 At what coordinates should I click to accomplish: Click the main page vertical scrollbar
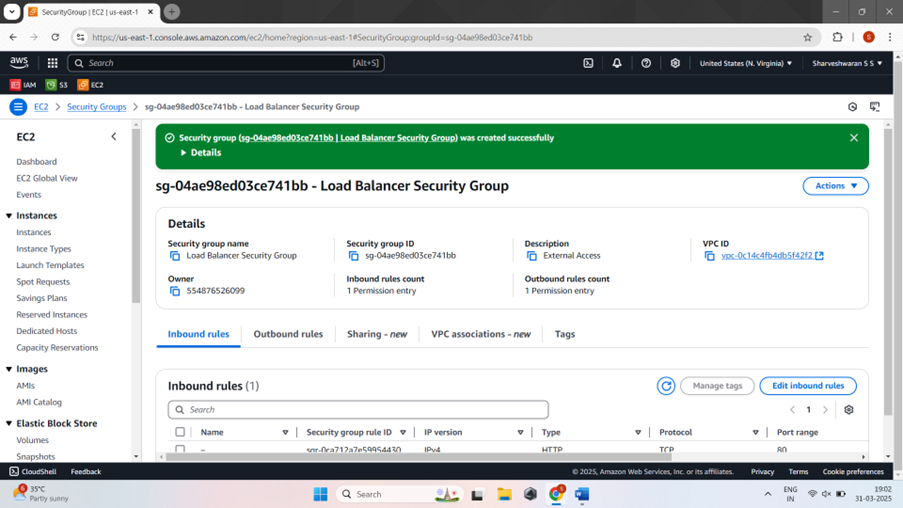click(x=888, y=271)
